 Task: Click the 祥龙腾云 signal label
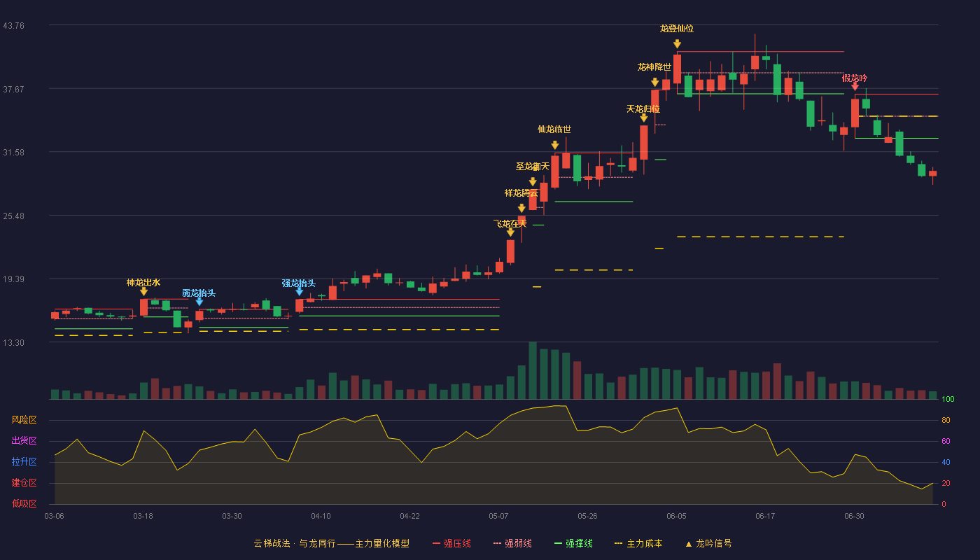coord(521,193)
